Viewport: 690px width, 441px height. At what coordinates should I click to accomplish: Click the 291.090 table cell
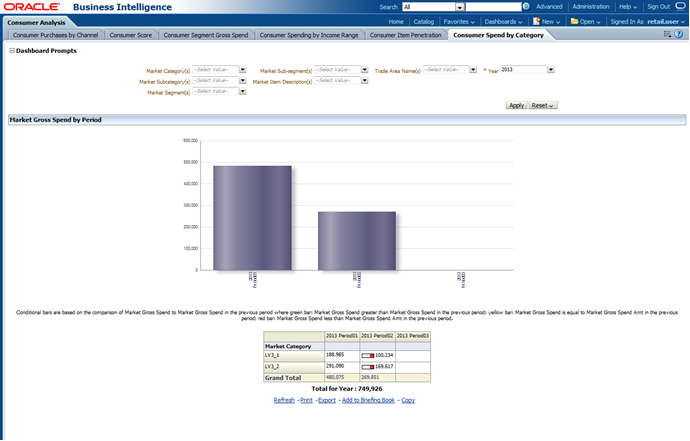point(342,367)
